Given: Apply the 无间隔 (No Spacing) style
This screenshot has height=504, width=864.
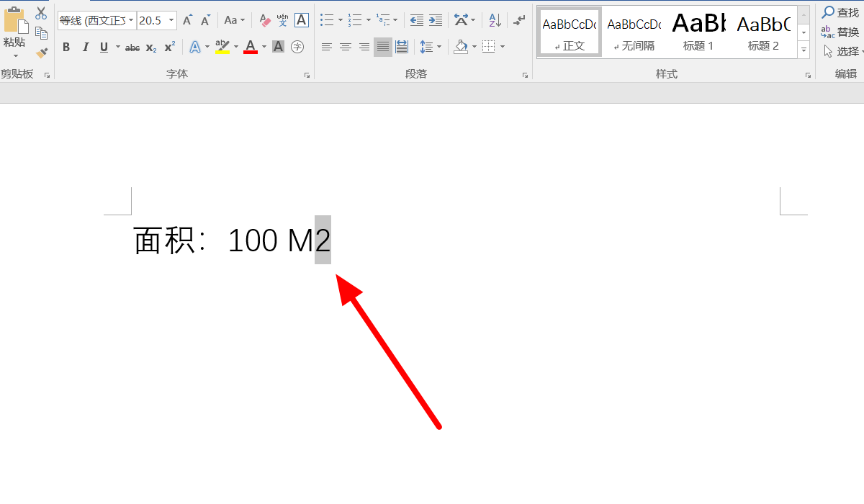Looking at the screenshot, I should tap(634, 32).
